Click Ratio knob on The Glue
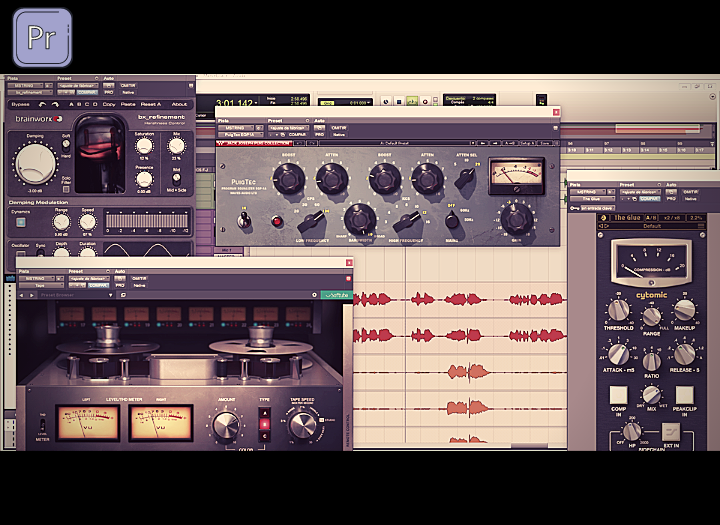This screenshot has width=720, height=525. tap(651, 361)
